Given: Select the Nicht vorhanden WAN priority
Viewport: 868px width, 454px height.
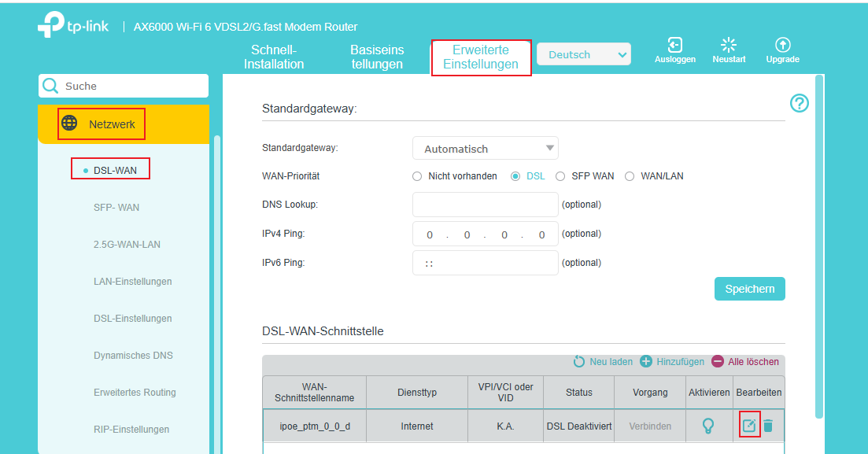Looking at the screenshot, I should (x=417, y=176).
